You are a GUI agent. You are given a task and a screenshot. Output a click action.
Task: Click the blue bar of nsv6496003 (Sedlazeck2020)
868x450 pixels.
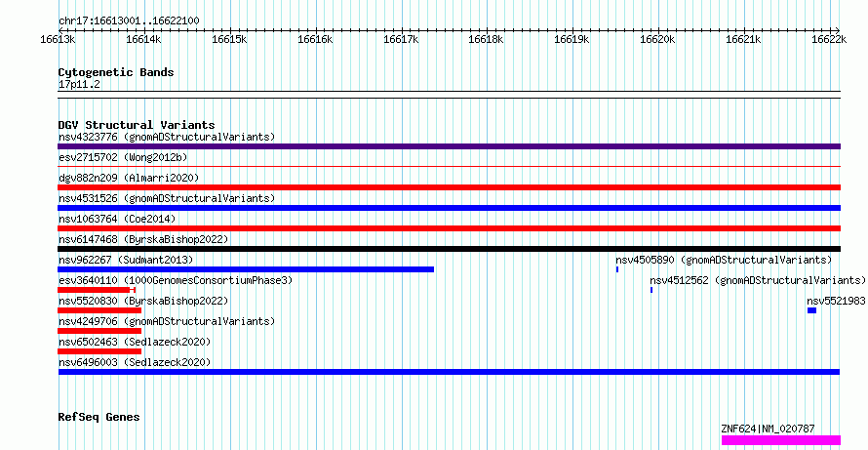tap(449, 372)
